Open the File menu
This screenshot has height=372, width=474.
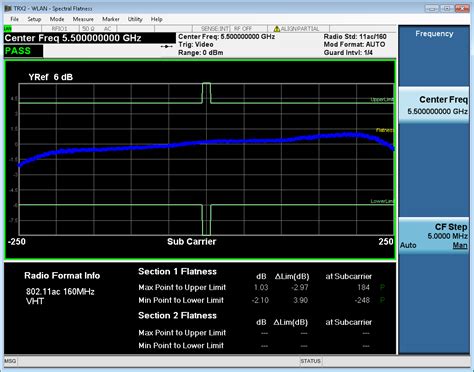tap(15, 19)
